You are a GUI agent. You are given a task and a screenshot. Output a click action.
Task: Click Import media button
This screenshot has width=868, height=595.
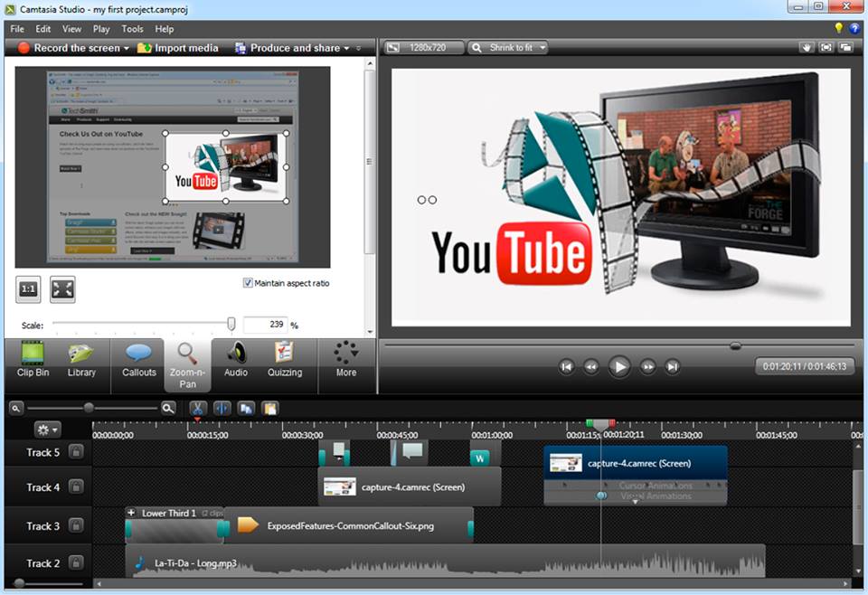[x=178, y=48]
